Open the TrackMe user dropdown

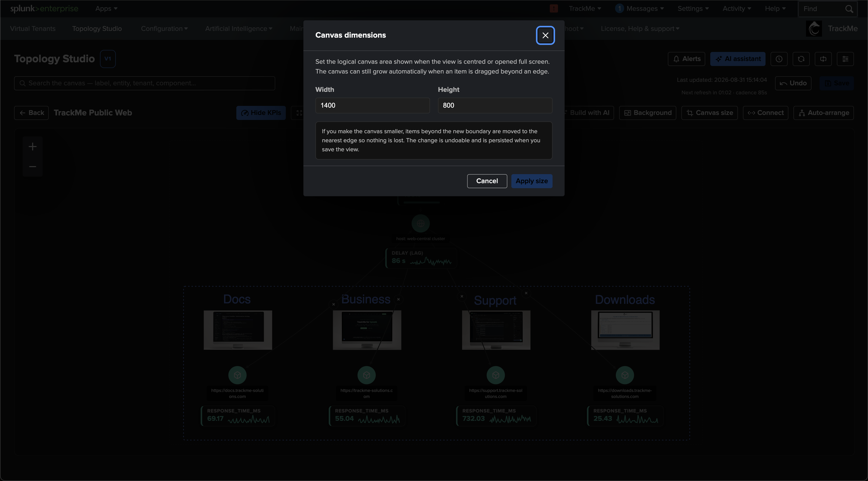tap(585, 9)
